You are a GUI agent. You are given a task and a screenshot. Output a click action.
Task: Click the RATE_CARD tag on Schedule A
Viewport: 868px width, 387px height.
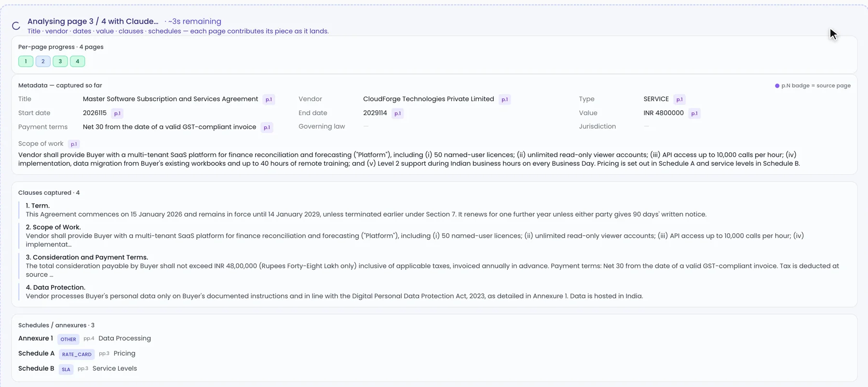[x=77, y=354]
